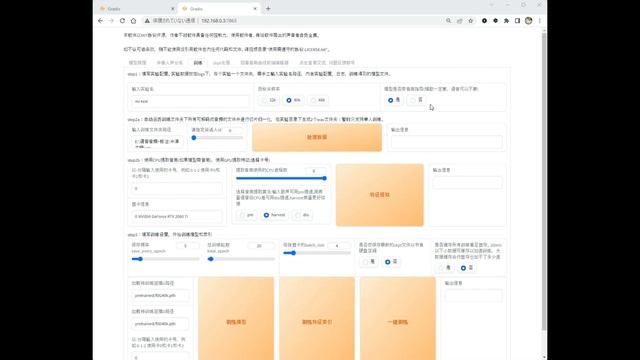The image size is (640, 360).
Task: Select the 32k target sample rate
Action: point(269,100)
